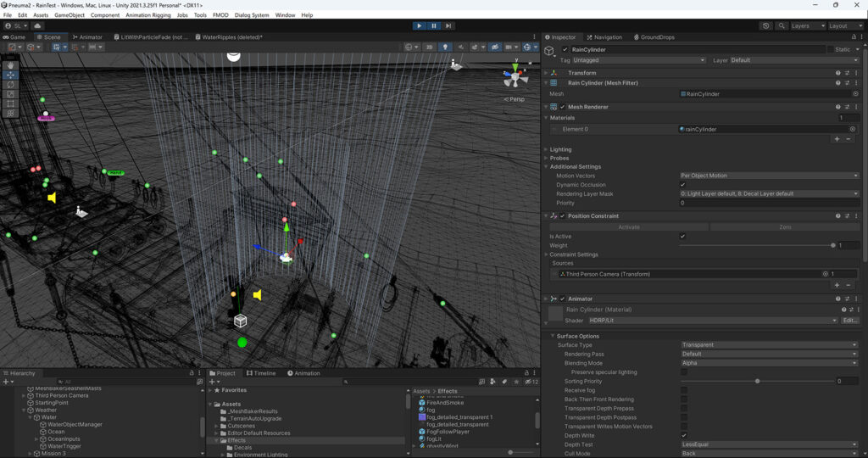This screenshot has width=868, height=458.
Task: Expand the Lighting section in Mesh Renderer
Action: (x=560, y=149)
